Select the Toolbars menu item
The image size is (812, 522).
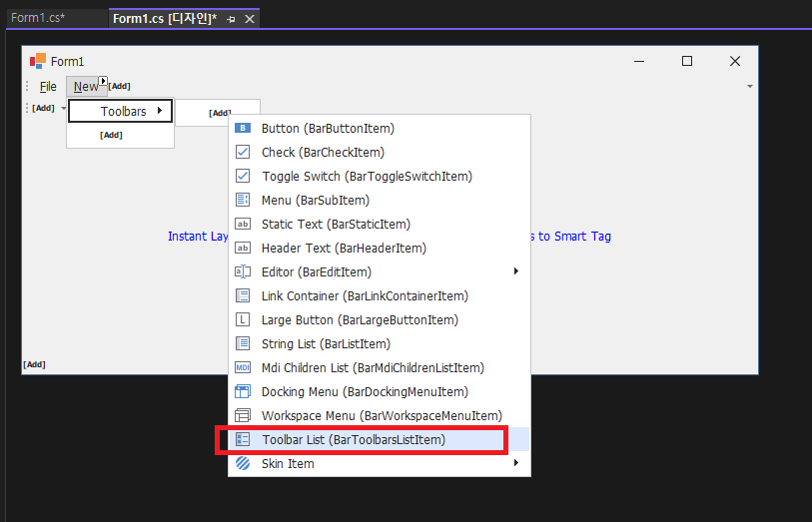(120, 111)
